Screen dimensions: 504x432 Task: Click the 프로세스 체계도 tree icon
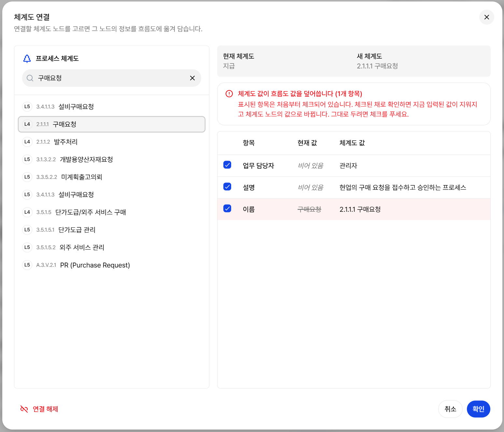[x=27, y=58]
